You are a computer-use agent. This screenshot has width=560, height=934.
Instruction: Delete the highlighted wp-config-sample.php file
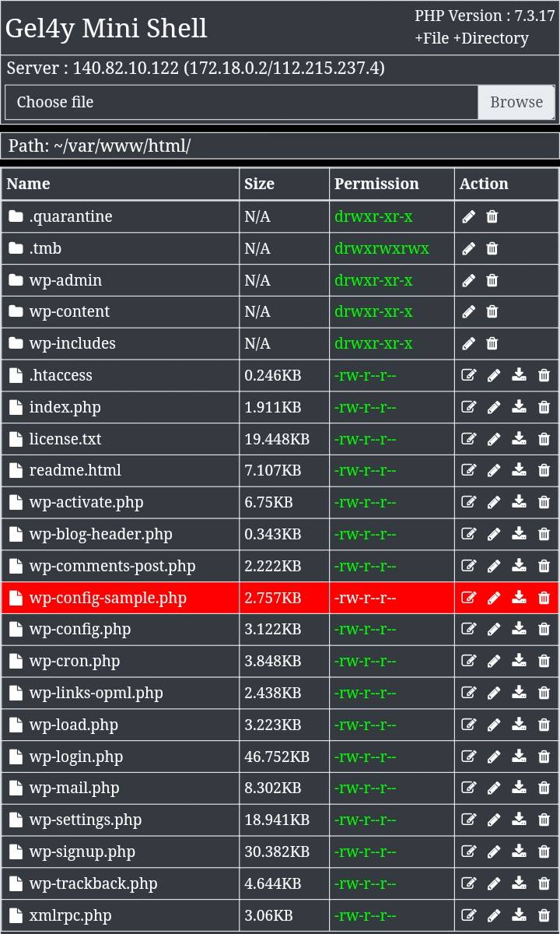pos(544,598)
